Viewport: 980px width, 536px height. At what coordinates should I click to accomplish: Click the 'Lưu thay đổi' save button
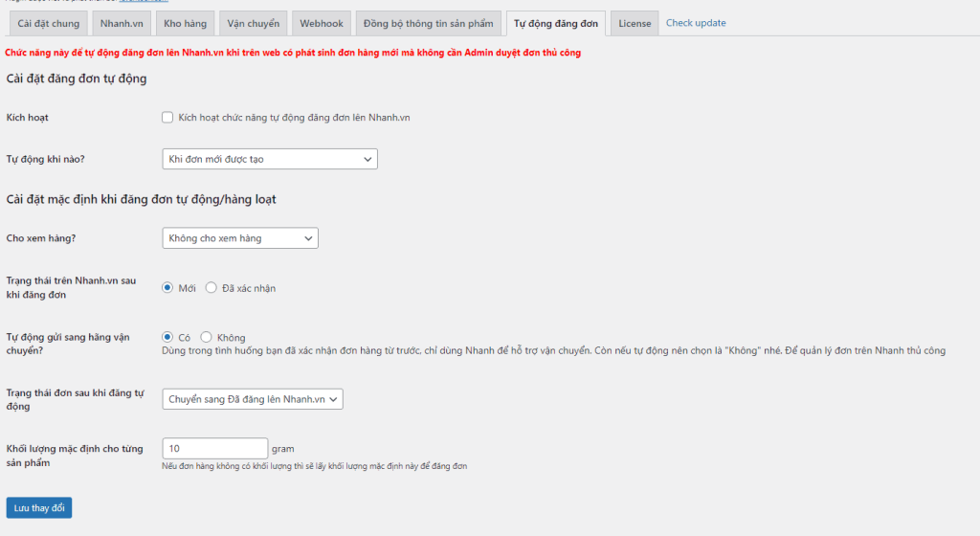coord(38,507)
